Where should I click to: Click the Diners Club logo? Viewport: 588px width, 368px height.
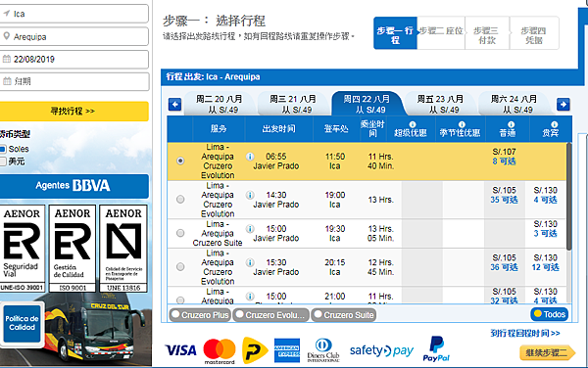(x=323, y=350)
